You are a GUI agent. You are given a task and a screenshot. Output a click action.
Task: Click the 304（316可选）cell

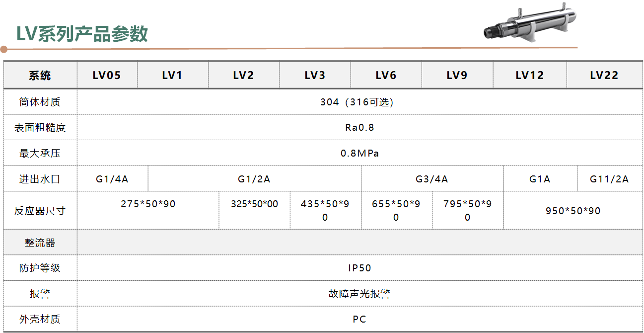click(359, 102)
